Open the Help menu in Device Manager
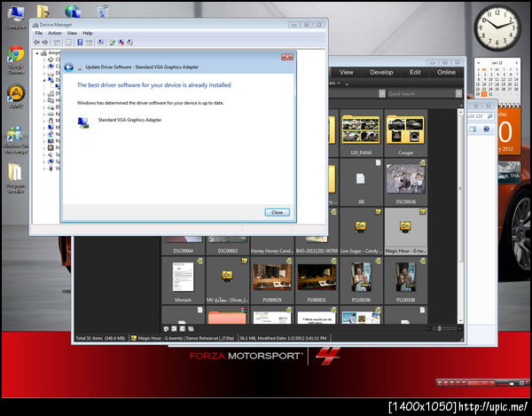 88,33
